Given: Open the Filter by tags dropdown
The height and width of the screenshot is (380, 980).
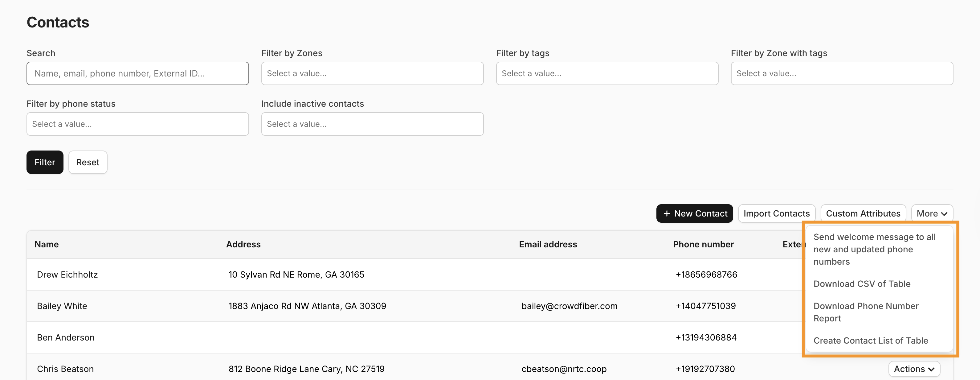Looking at the screenshot, I should point(607,73).
